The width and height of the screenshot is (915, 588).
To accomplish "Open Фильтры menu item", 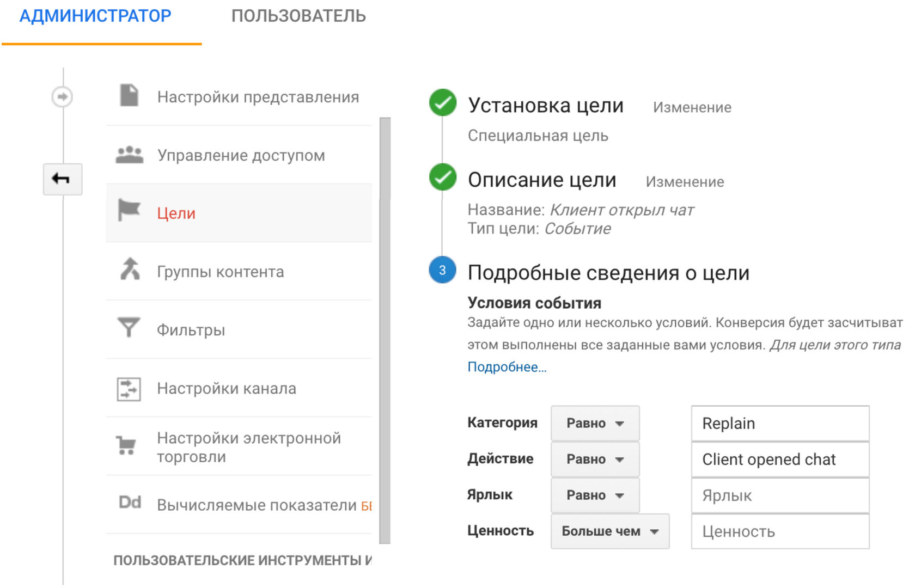I will (239, 329).
